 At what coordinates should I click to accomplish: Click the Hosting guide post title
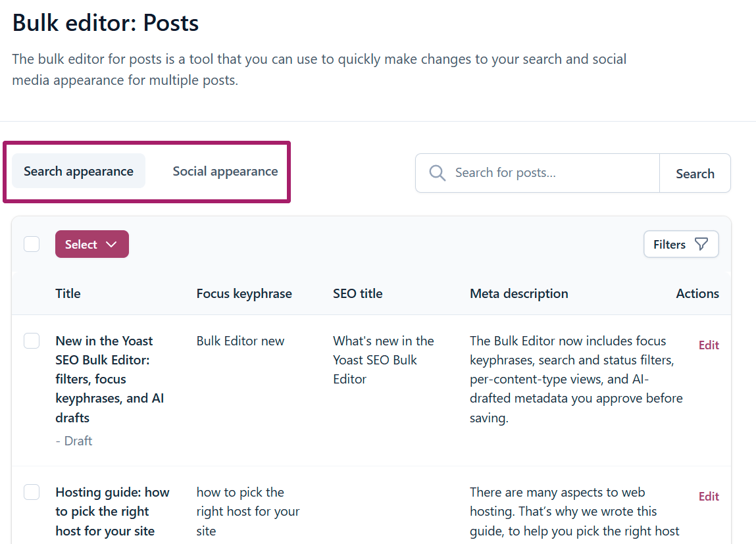(113, 511)
